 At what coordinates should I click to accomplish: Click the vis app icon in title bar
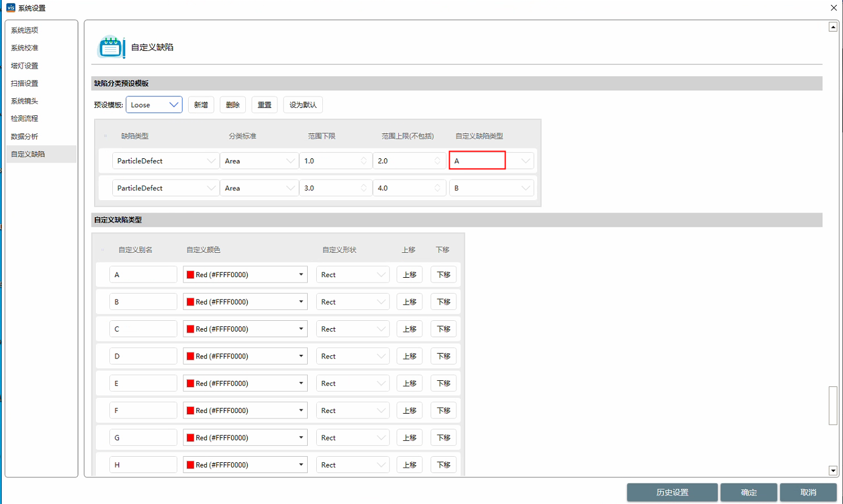point(9,8)
